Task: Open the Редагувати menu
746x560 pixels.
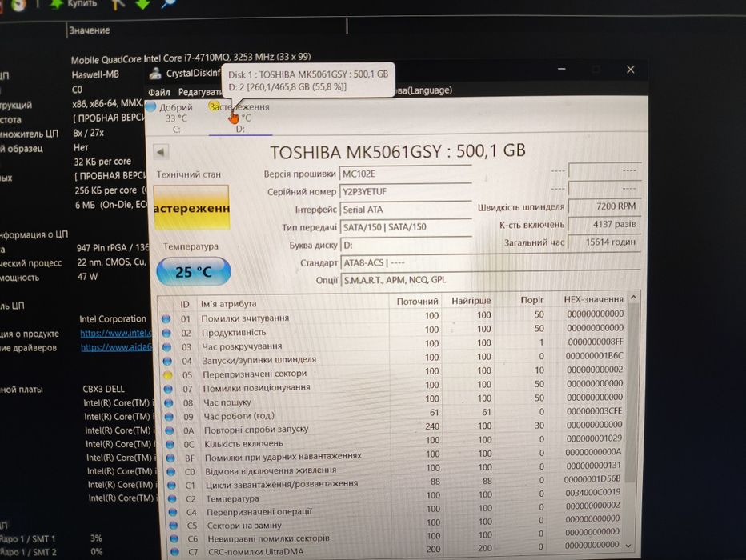Action: coord(200,92)
